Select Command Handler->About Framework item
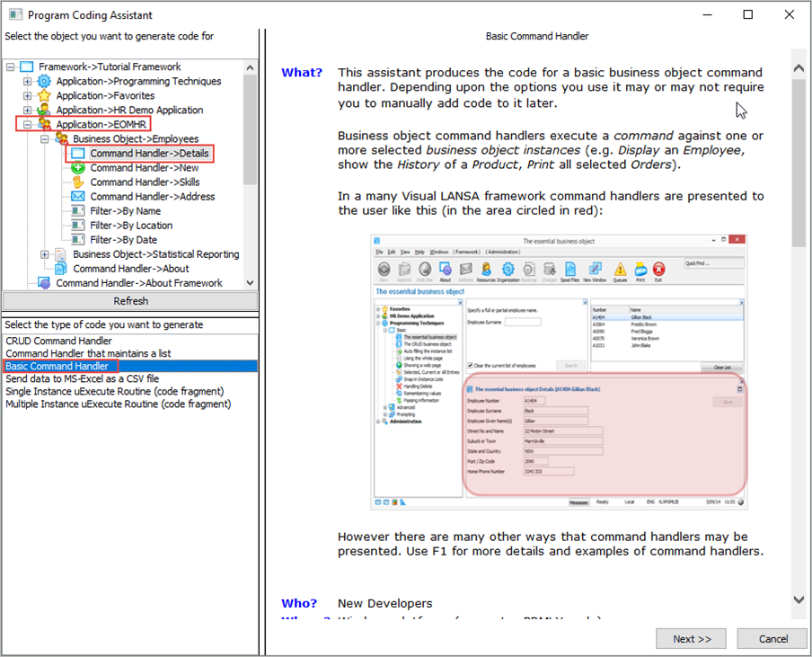Image resolution: width=812 pixels, height=657 pixels. [x=139, y=283]
